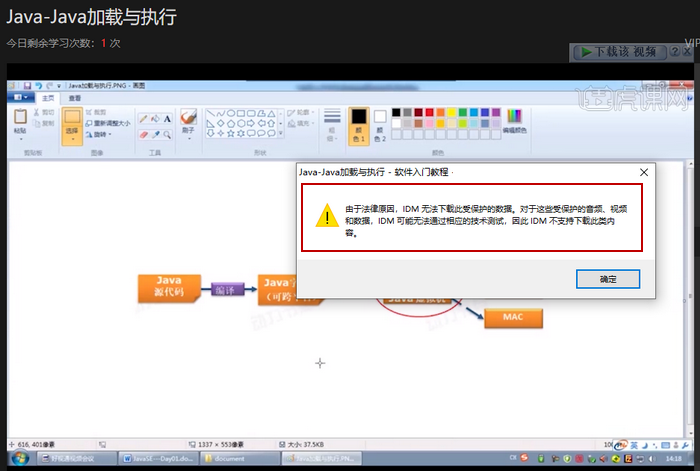Screen dimensions: 700x471
Task: Expand the arrow under 选择
Action: click(x=72, y=139)
